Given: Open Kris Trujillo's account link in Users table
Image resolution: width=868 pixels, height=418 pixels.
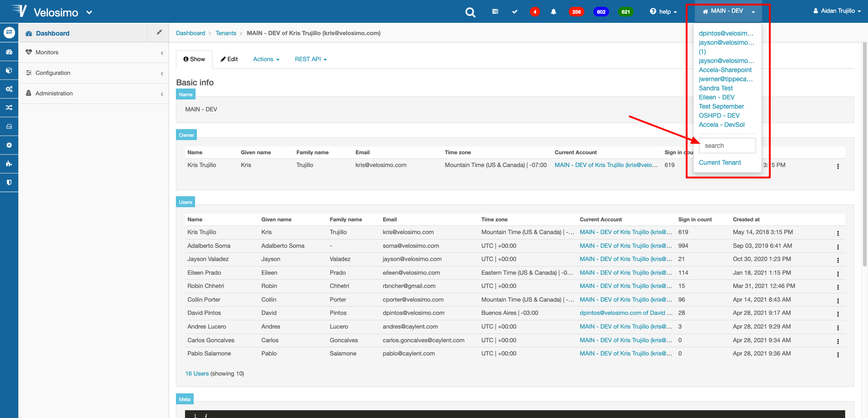Looking at the screenshot, I should pos(626,232).
